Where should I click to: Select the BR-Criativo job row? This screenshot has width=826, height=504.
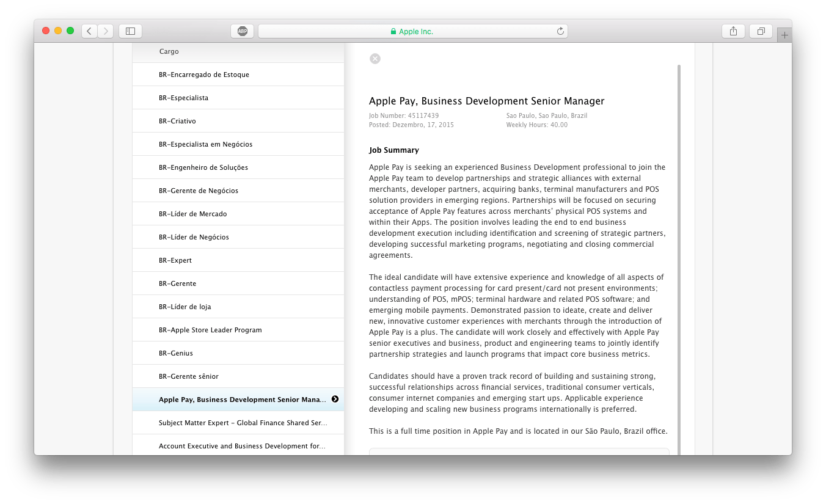[x=238, y=121]
